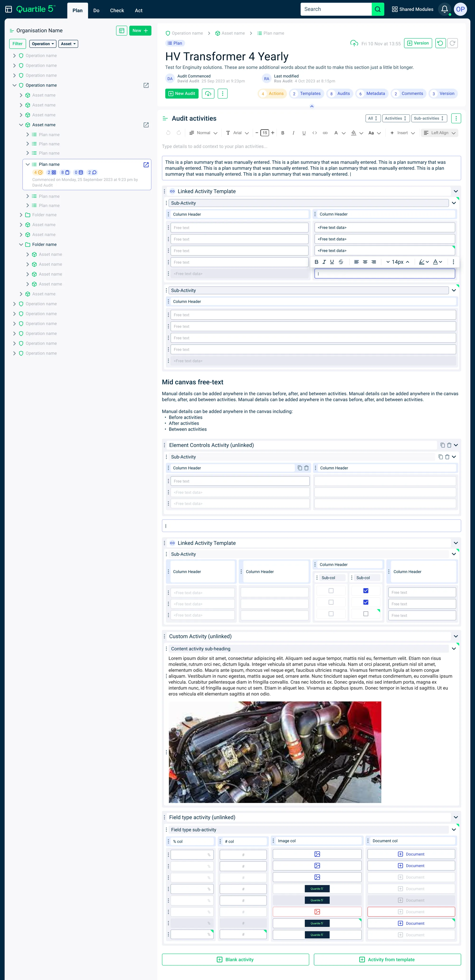This screenshot has height=980, width=475.
Task: Open the Audit activities three-dot menu
Action: coord(456,118)
